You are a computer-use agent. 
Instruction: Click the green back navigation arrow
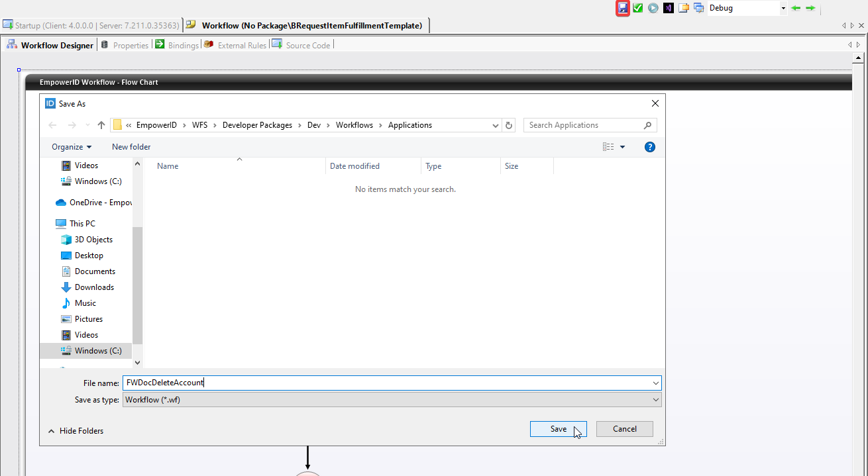pos(796,8)
